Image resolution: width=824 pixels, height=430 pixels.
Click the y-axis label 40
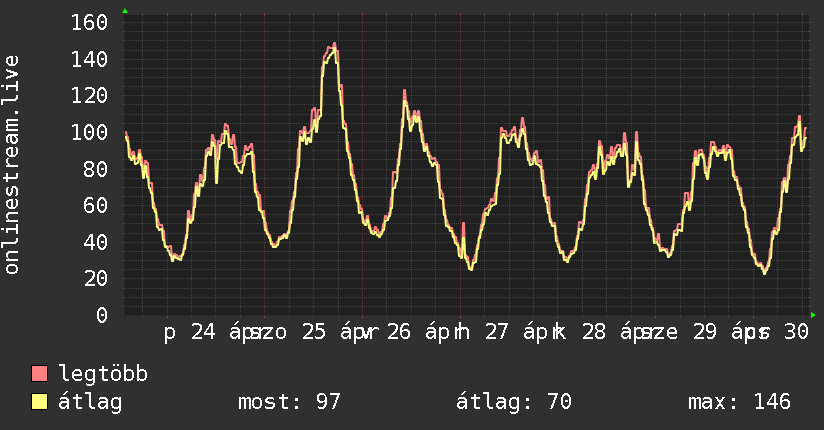96,242
